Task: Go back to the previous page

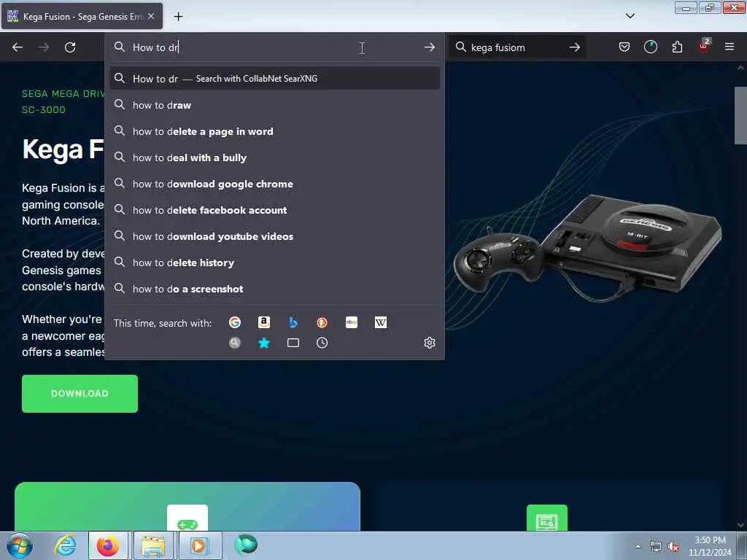Action: coord(18,47)
